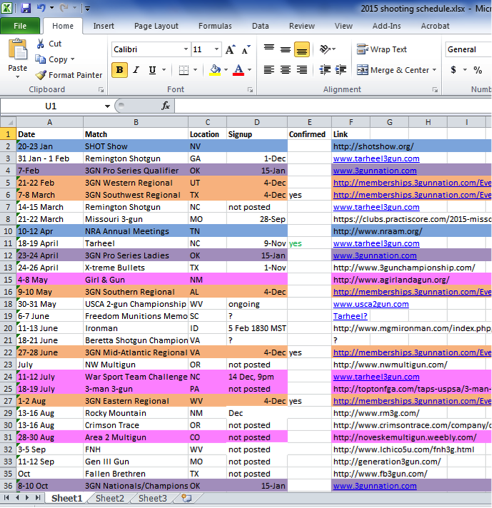492x508 pixels.
Task: Toggle Bold formatting off
Action: pyautogui.click(x=119, y=70)
